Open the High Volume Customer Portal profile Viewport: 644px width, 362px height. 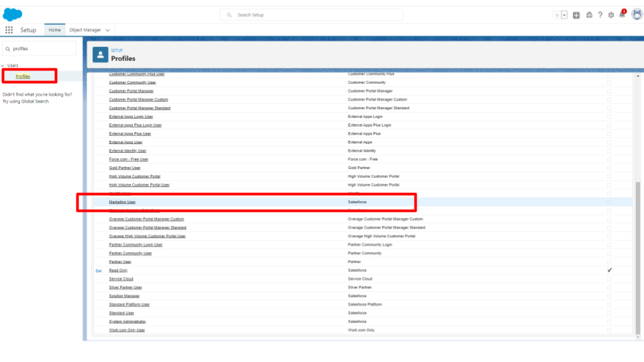pos(134,176)
